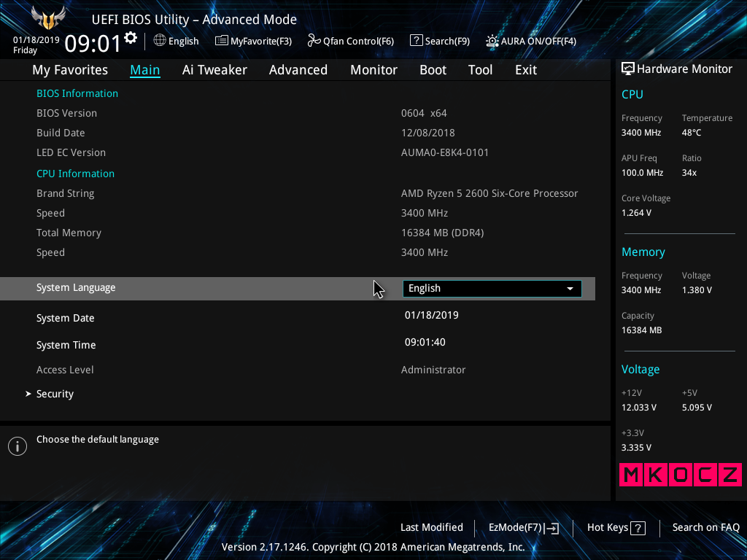Open the System Language dropdown
Viewport: 747px width, 560px height.
(x=492, y=289)
